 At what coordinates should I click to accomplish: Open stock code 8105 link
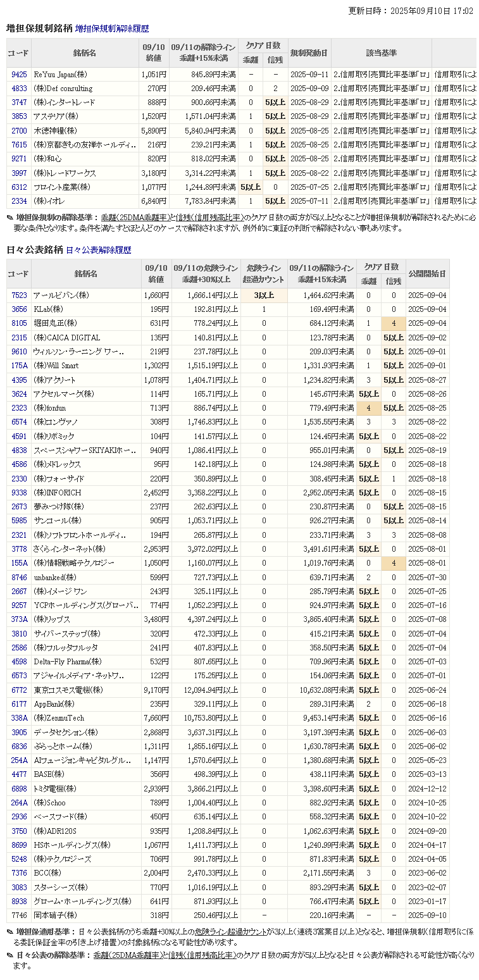coord(19,323)
